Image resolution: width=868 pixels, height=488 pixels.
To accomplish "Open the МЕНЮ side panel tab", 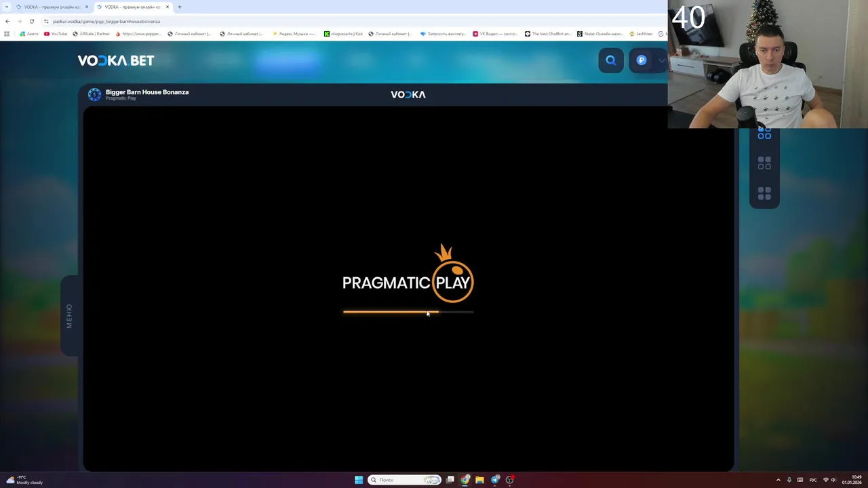I will pyautogui.click(x=69, y=316).
